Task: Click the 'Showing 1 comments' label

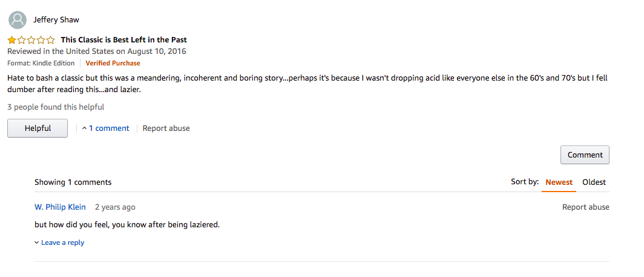Action: (73, 182)
